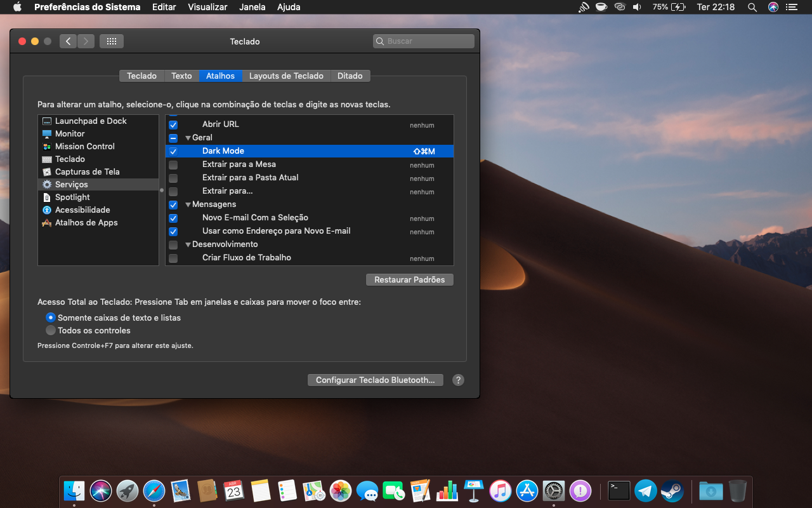Open Reminders app in dock

[287, 490]
